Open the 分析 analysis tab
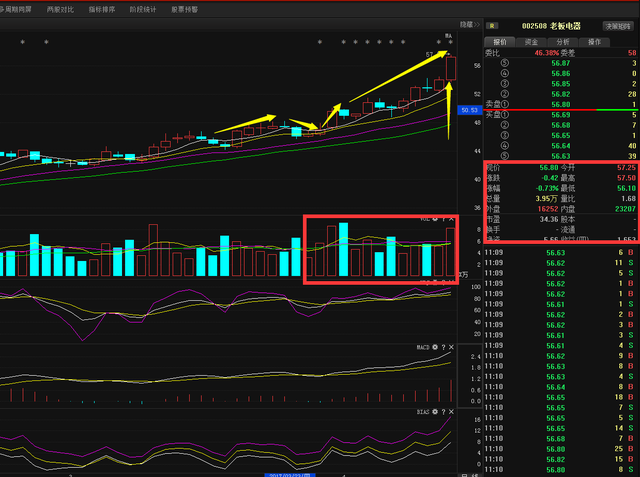 pyautogui.click(x=563, y=42)
